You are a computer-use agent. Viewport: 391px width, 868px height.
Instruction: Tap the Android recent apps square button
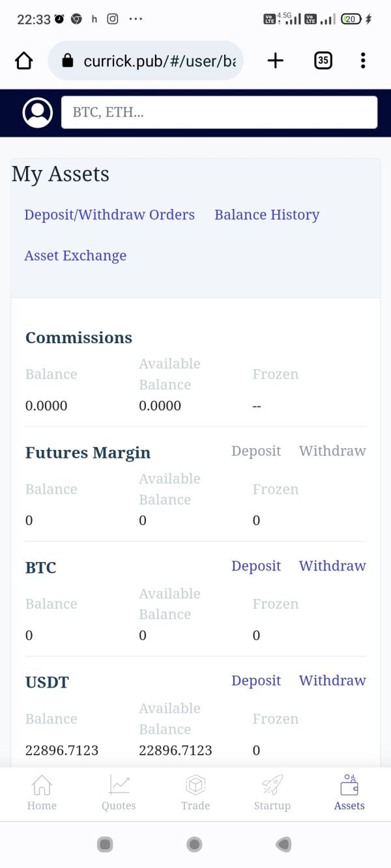(x=105, y=845)
